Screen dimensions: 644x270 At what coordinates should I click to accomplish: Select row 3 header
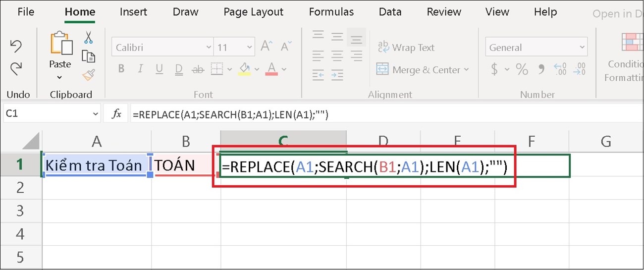click(20, 211)
